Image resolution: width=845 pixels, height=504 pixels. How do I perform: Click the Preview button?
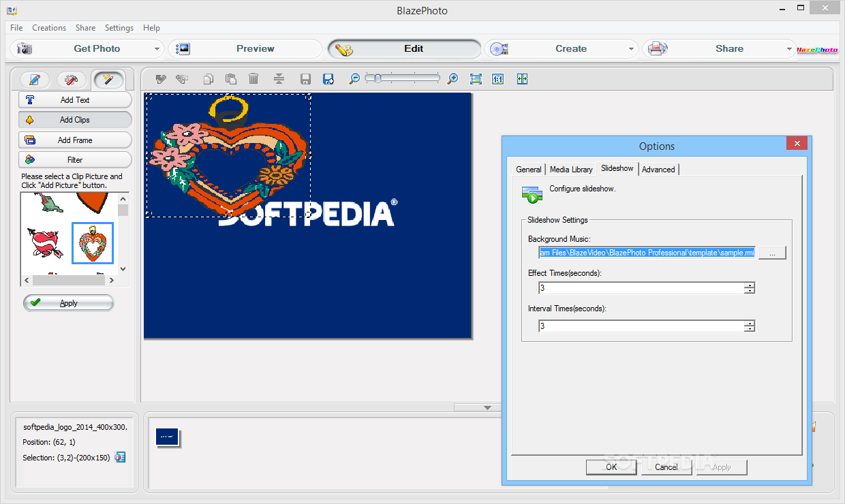point(245,49)
